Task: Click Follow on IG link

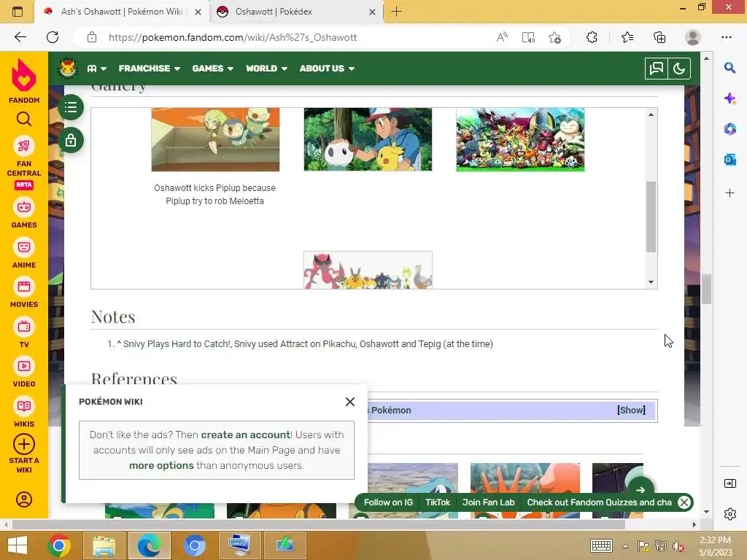Action: tap(388, 502)
